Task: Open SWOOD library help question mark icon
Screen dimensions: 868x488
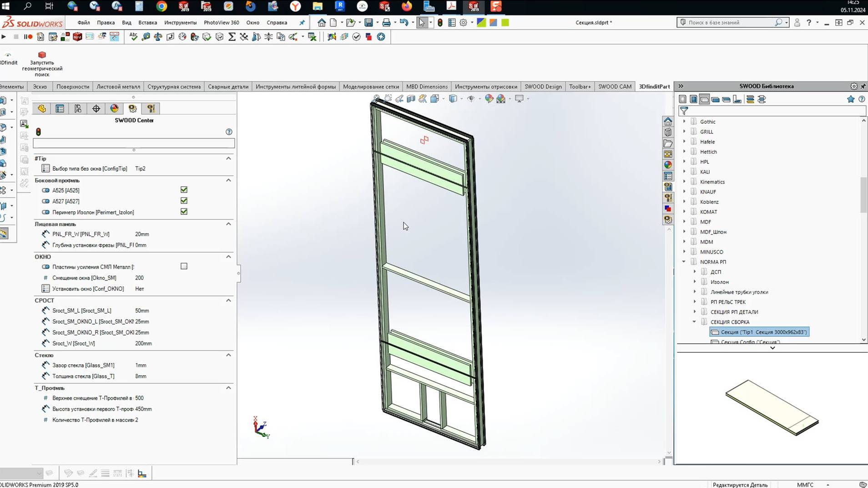Action: [862, 99]
